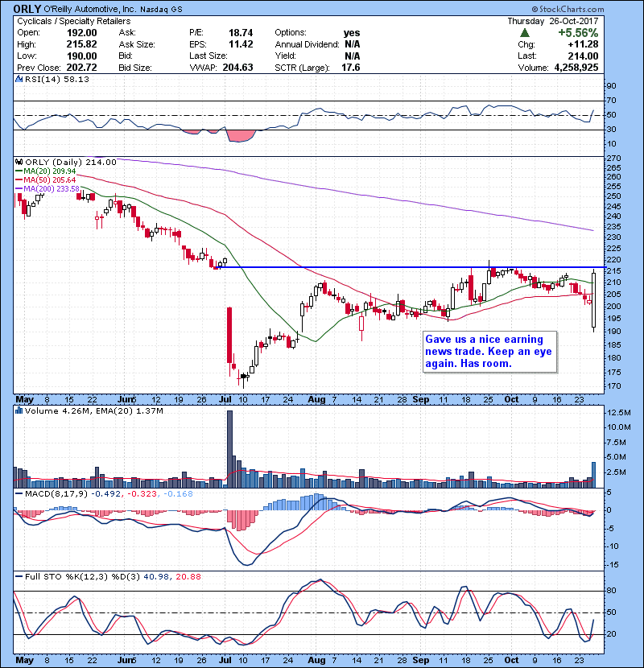Click the 90 label on RSI scale
The height and width of the screenshot is (668, 644).
point(611,86)
